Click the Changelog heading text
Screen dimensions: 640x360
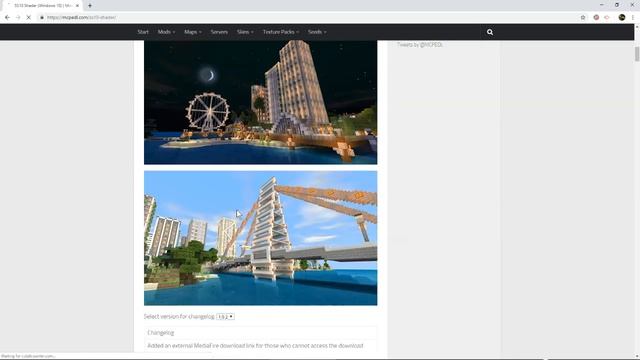[x=160, y=333]
